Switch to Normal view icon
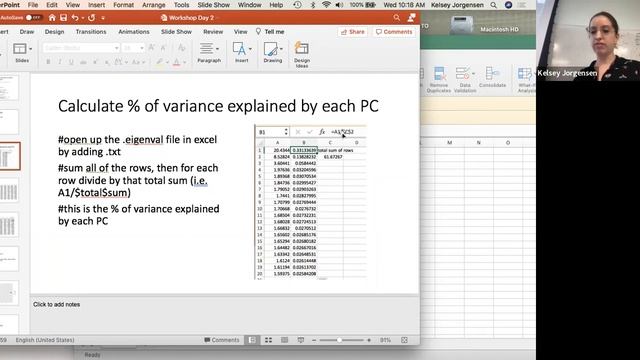 click(252, 340)
